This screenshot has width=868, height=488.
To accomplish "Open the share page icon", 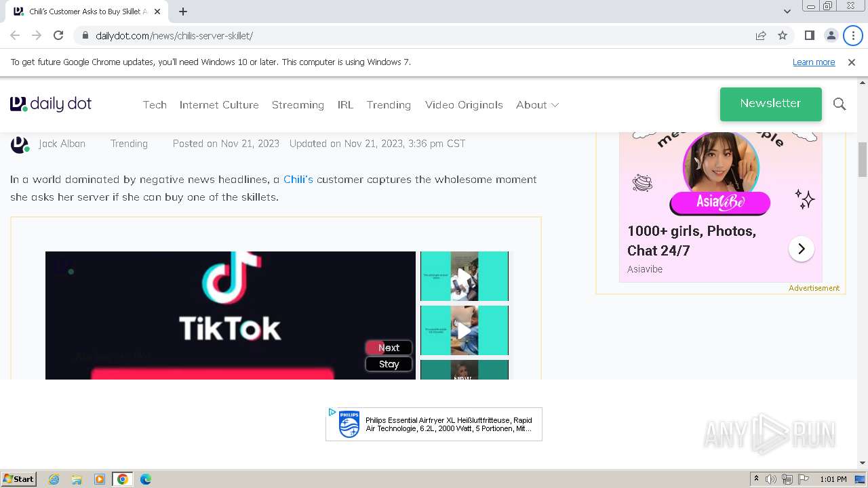I will (761, 35).
